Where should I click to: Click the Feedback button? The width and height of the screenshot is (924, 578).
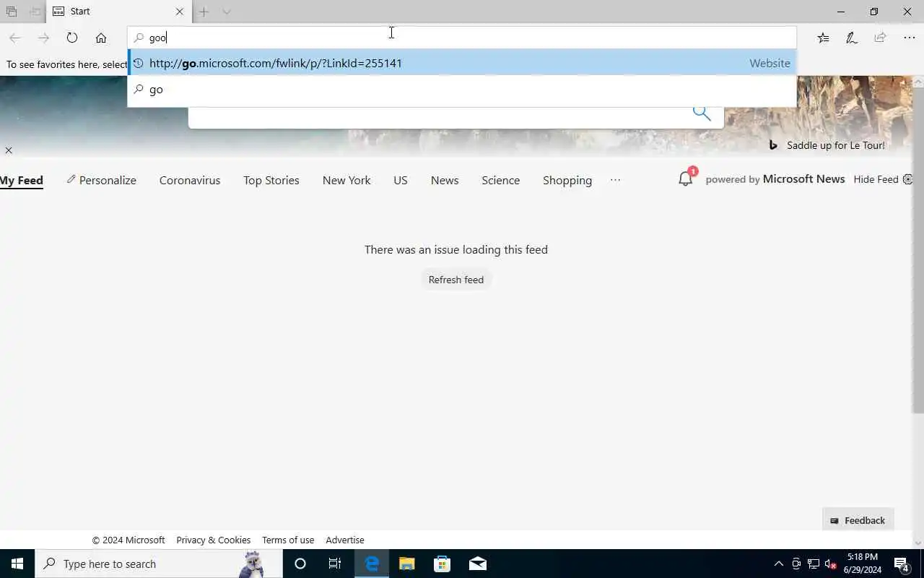[858, 520]
